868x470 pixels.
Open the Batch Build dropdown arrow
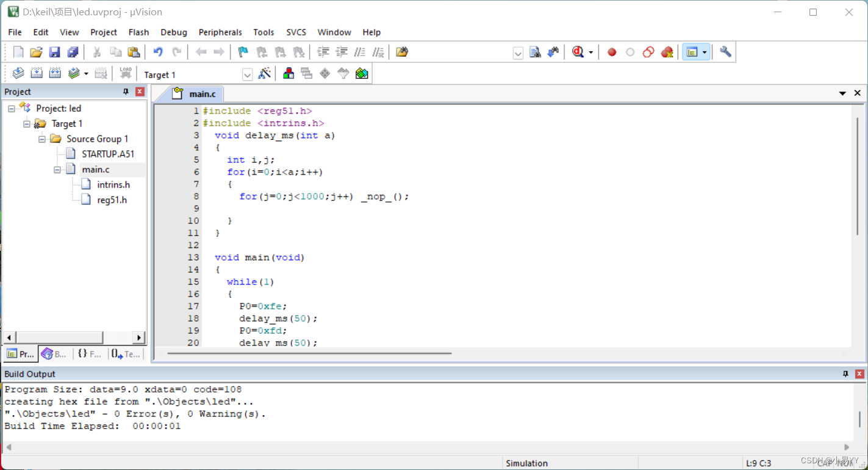[x=86, y=74]
